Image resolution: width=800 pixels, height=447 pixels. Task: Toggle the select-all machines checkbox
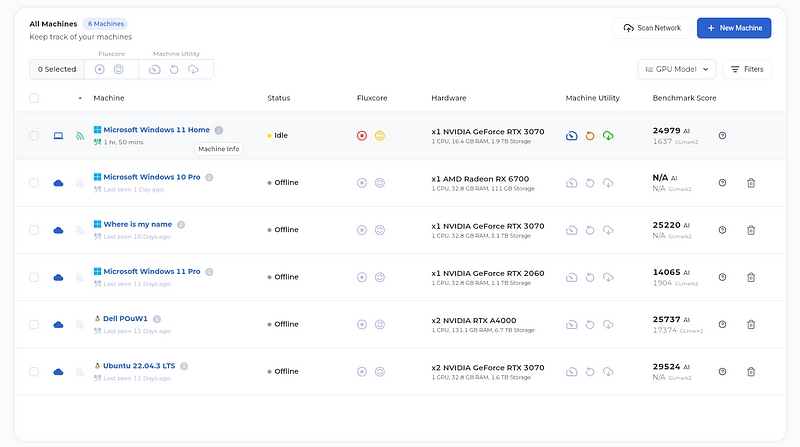pos(34,98)
